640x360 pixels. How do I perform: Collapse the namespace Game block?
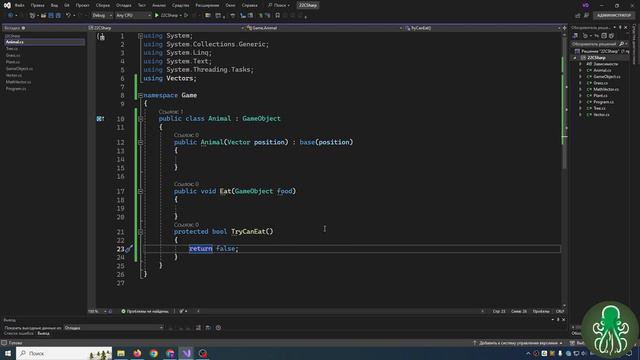[x=140, y=96]
